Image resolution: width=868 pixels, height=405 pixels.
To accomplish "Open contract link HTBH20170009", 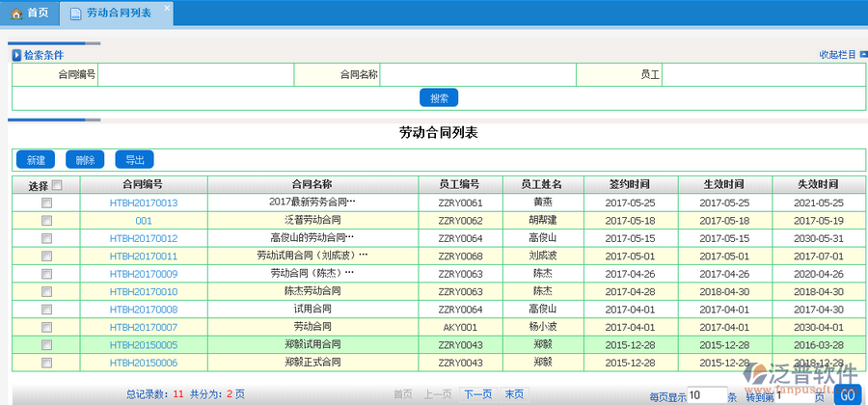I will pyautogui.click(x=144, y=274).
